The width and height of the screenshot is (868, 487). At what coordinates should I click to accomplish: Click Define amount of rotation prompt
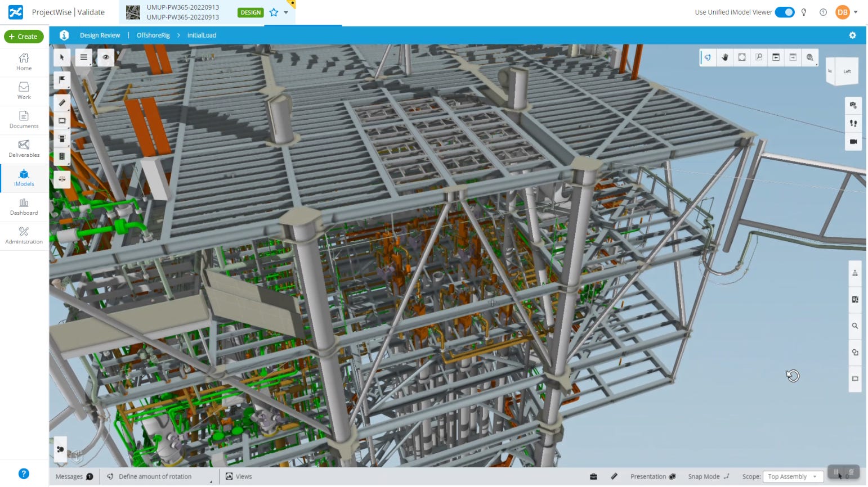[155, 477]
